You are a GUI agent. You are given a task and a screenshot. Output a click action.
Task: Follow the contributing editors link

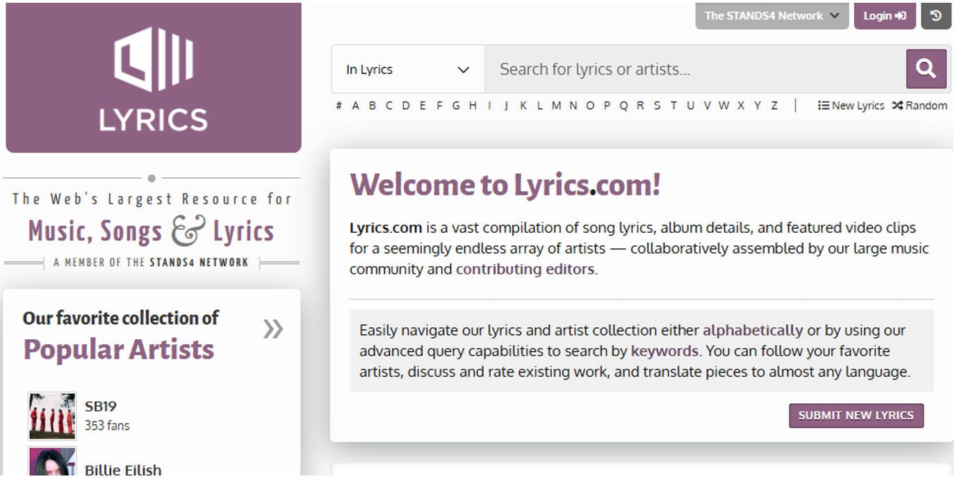point(525,269)
